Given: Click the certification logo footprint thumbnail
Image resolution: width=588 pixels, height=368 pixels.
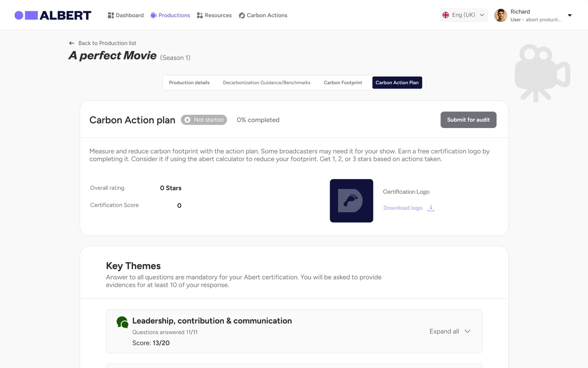Looking at the screenshot, I should tap(351, 201).
